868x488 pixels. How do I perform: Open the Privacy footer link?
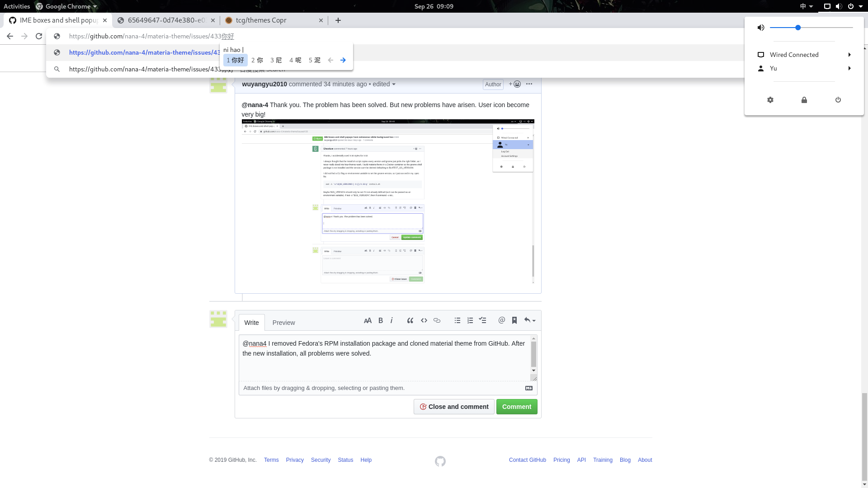pyautogui.click(x=295, y=460)
